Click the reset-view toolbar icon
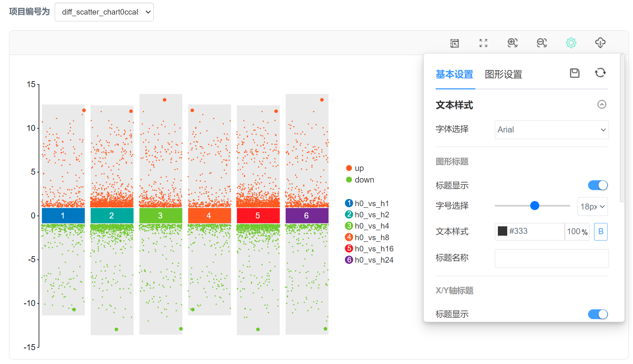 click(x=454, y=43)
